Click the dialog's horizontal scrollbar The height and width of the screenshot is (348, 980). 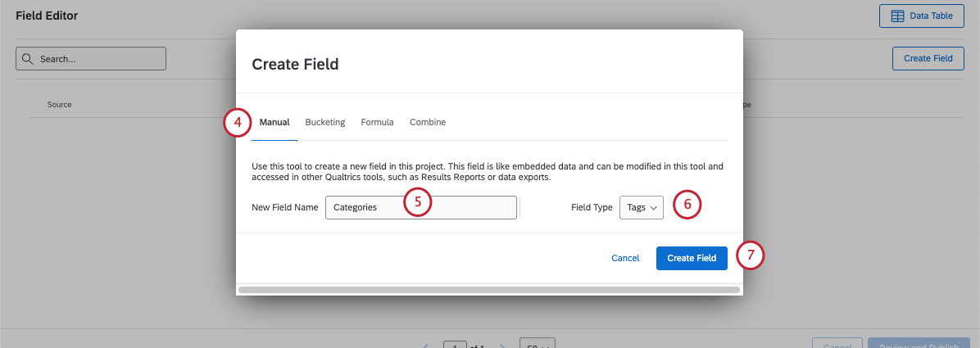(x=488, y=289)
